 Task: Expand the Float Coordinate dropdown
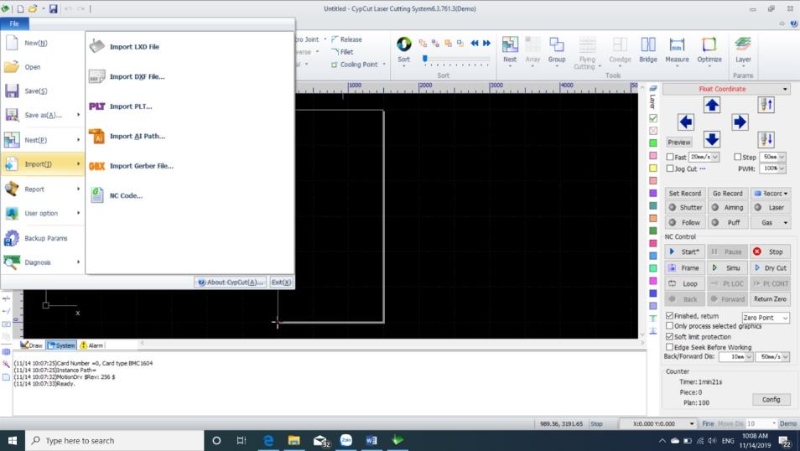pyautogui.click(x=785, y=89)
